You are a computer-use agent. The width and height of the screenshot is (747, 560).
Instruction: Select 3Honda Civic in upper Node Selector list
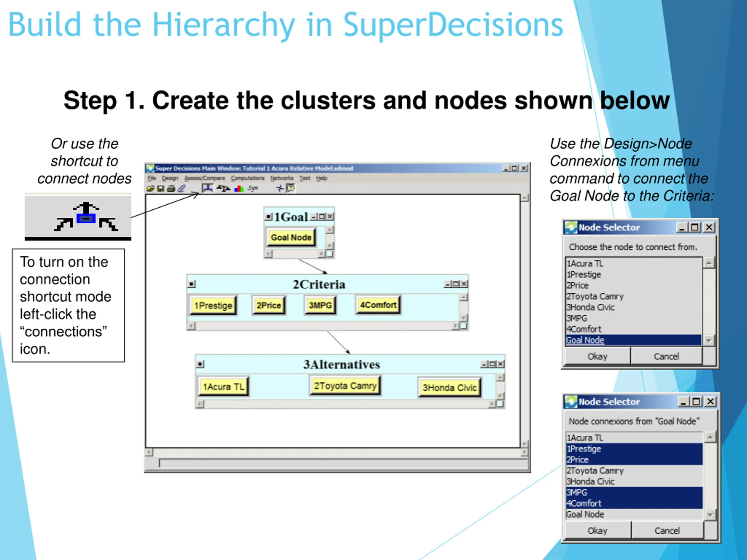(x=633, y=307)
